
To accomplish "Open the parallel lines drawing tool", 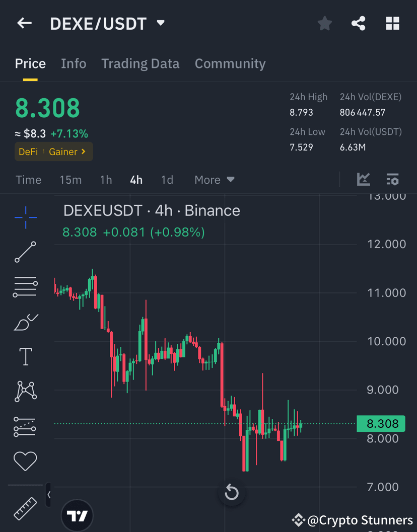I will pos(25,287).
